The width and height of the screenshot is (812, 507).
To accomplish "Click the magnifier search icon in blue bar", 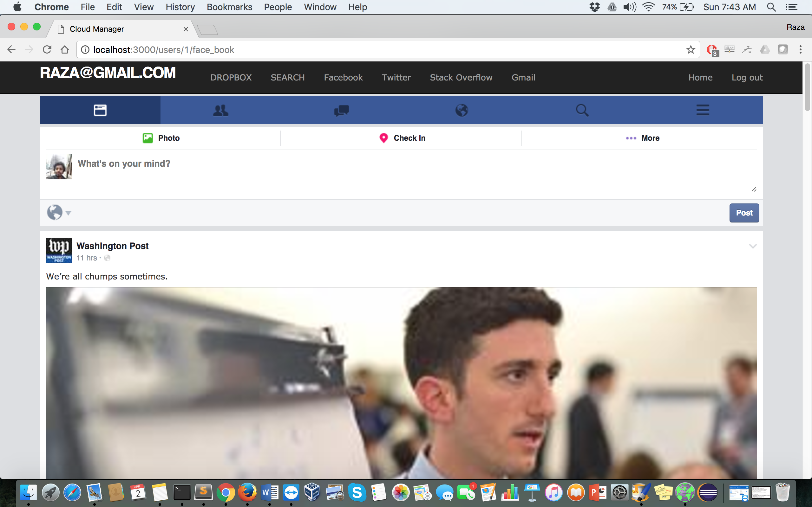I will coord(582,110).
